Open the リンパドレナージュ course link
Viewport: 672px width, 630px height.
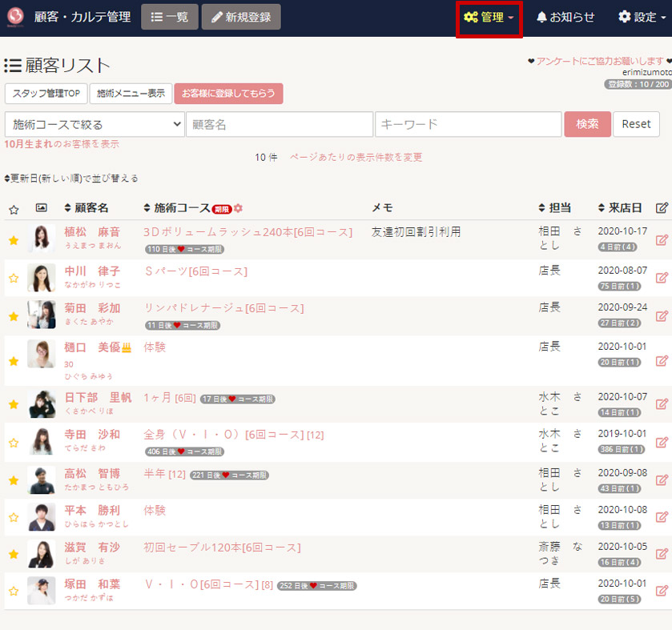223,308
